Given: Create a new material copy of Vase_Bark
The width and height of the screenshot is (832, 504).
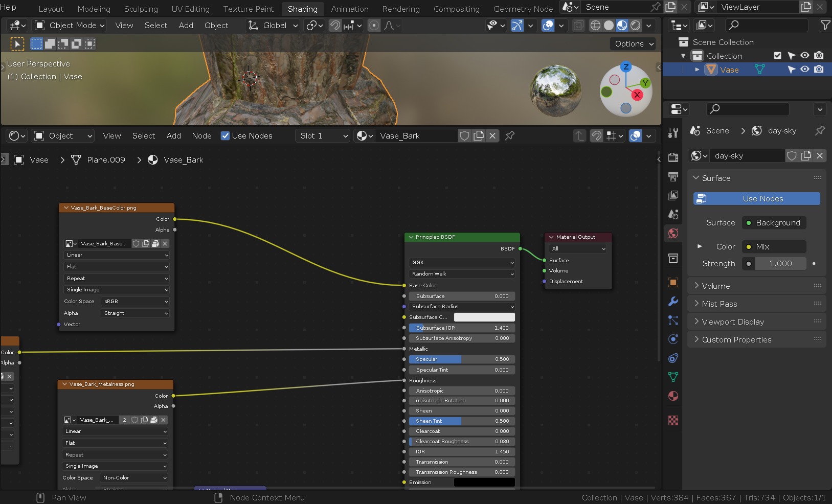Looking at the screenshot, I should coord(479,135).
